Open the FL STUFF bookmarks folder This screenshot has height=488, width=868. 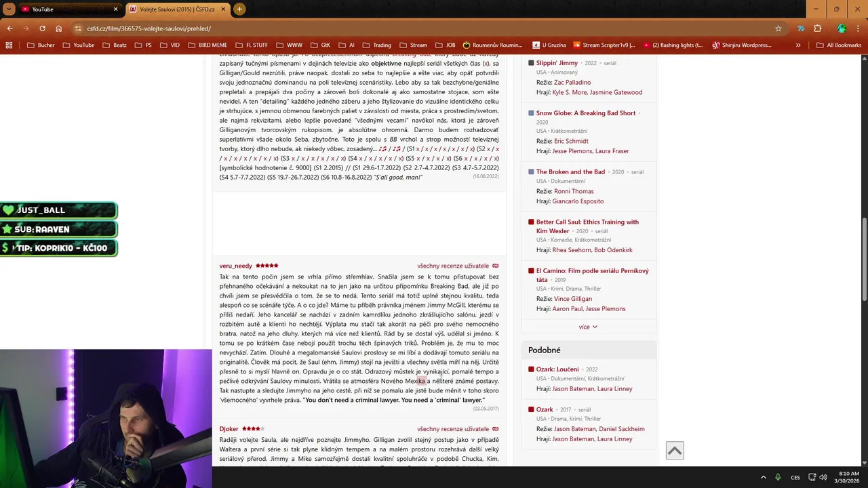[251, 45]
